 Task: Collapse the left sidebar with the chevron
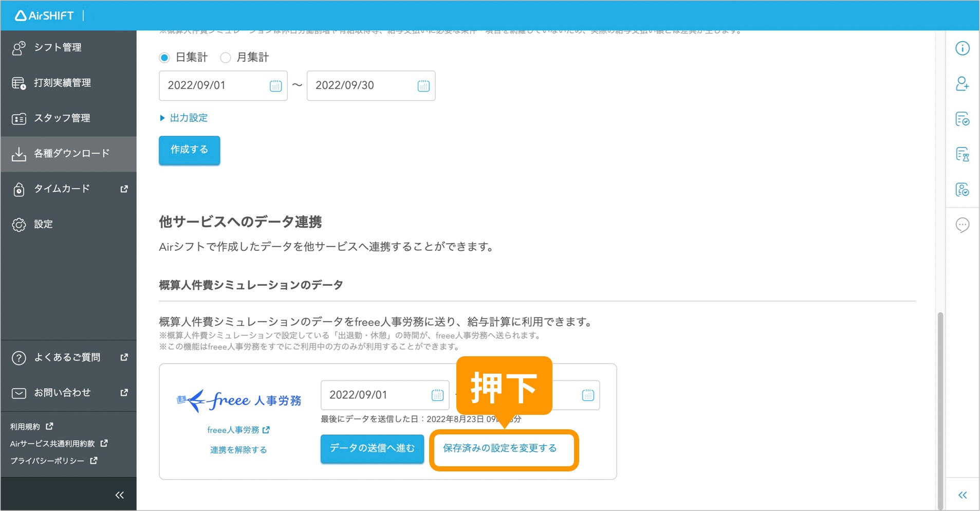(x=119, y=495)
